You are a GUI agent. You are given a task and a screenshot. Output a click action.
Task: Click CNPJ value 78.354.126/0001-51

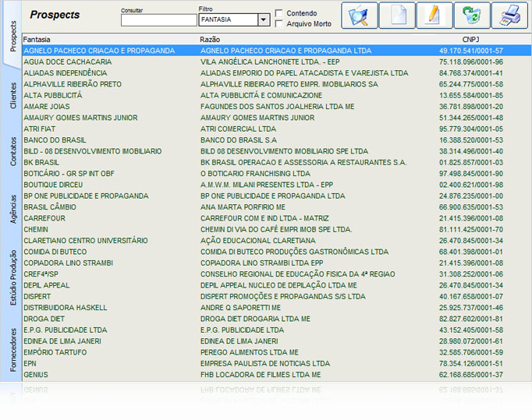point(471,364)
